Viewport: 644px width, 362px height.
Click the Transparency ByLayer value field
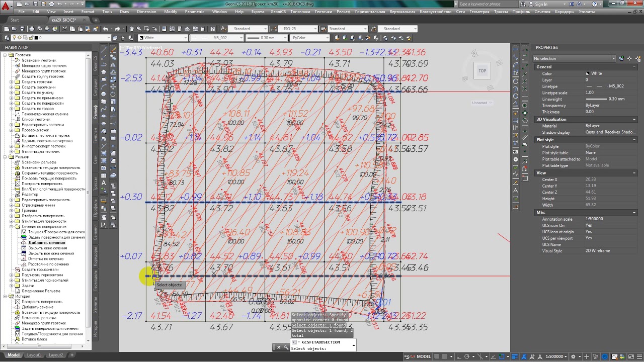click(611, 106)
